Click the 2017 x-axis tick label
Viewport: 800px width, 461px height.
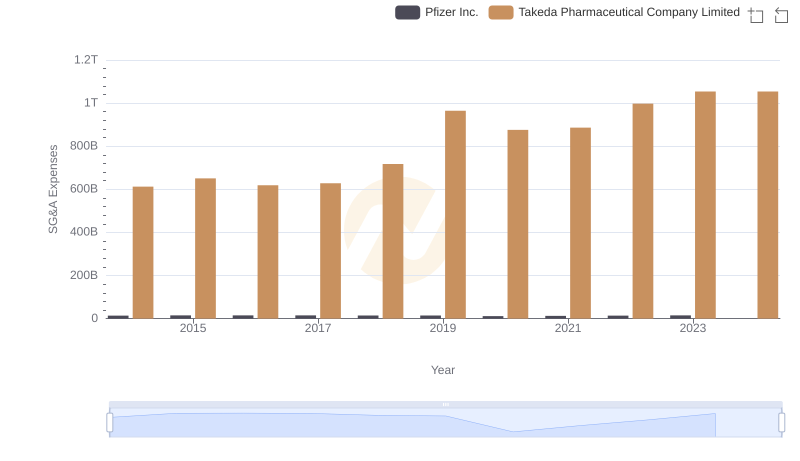[318, 328]
